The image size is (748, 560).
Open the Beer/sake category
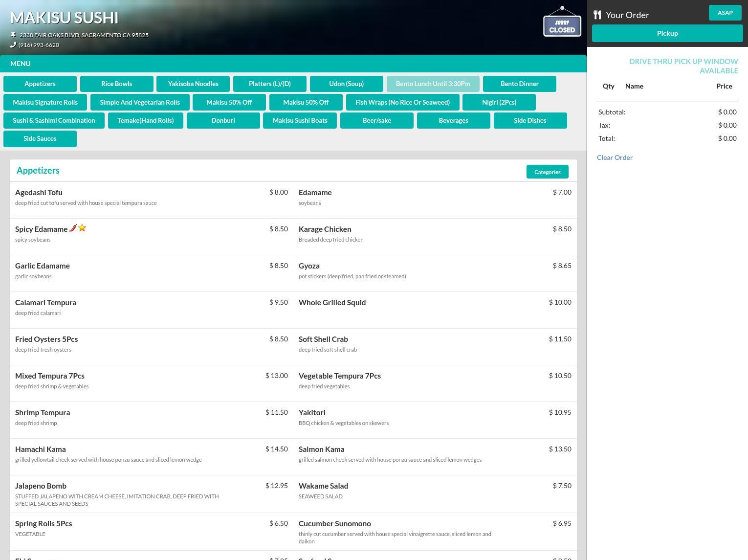pyautogui.click(x=376, y=120)
